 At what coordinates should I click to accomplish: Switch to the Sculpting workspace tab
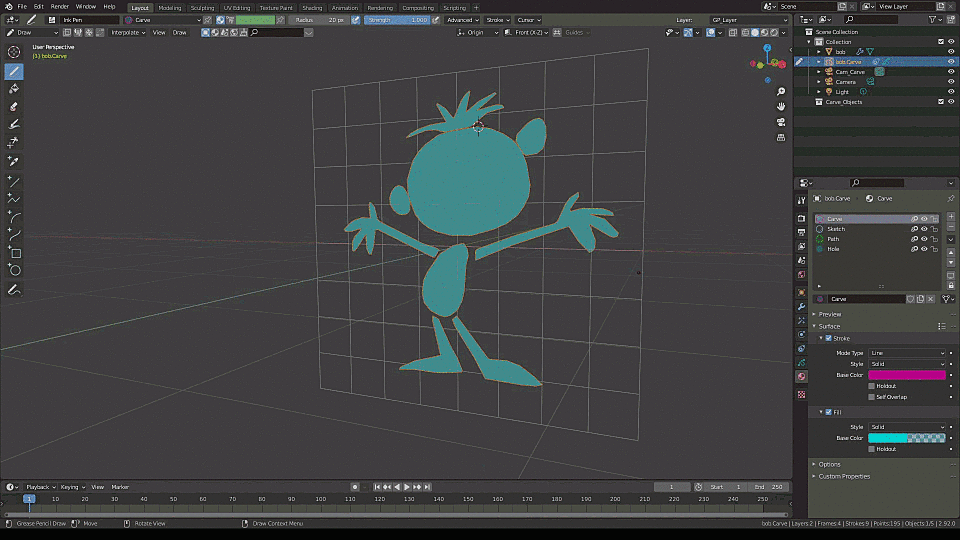(x=202, y=8)
